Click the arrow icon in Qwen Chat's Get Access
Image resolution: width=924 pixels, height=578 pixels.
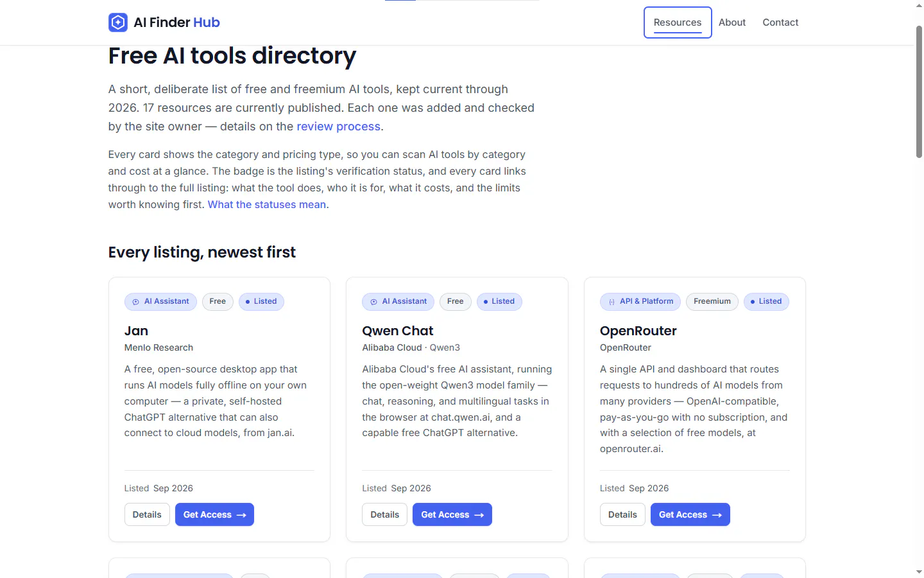479,515
